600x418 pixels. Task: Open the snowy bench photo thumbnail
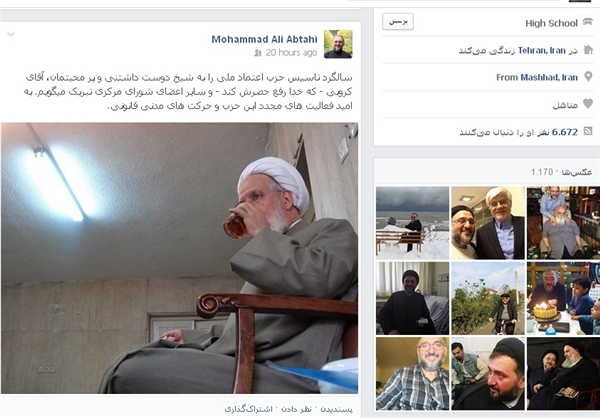pyautogui.click(x=412, y=223)
